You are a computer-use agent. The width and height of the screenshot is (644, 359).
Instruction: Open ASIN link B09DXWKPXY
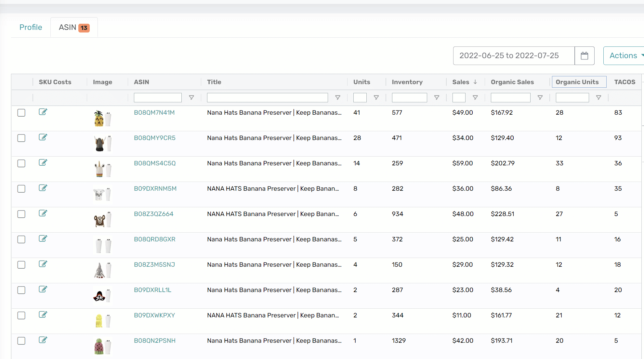tap(154, 315)
